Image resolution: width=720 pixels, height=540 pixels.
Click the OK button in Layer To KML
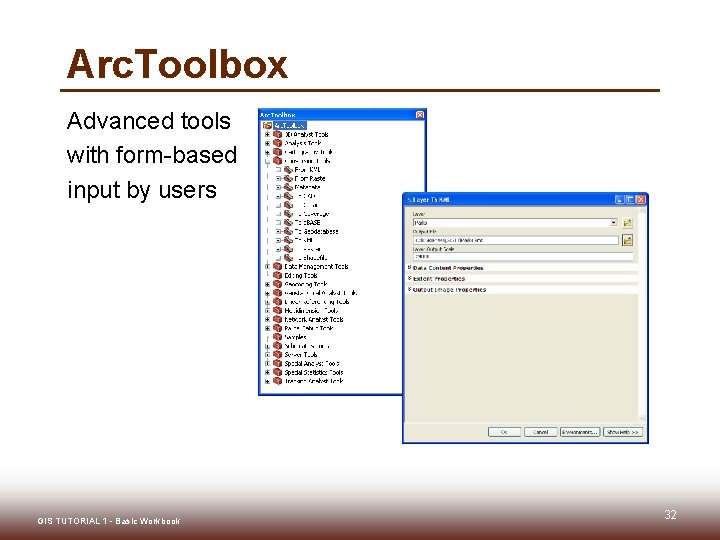pos(504,432)
